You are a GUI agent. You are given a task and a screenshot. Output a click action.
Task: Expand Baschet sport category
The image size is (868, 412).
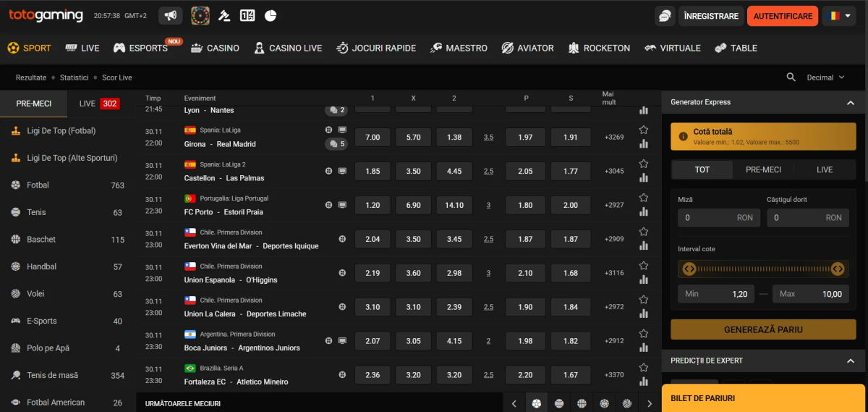point(68,240)
